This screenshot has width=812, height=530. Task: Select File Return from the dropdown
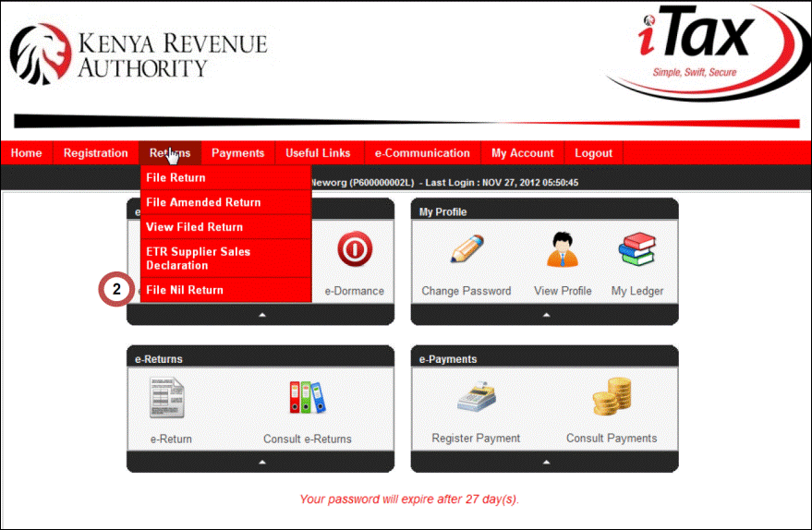[225, 177]
